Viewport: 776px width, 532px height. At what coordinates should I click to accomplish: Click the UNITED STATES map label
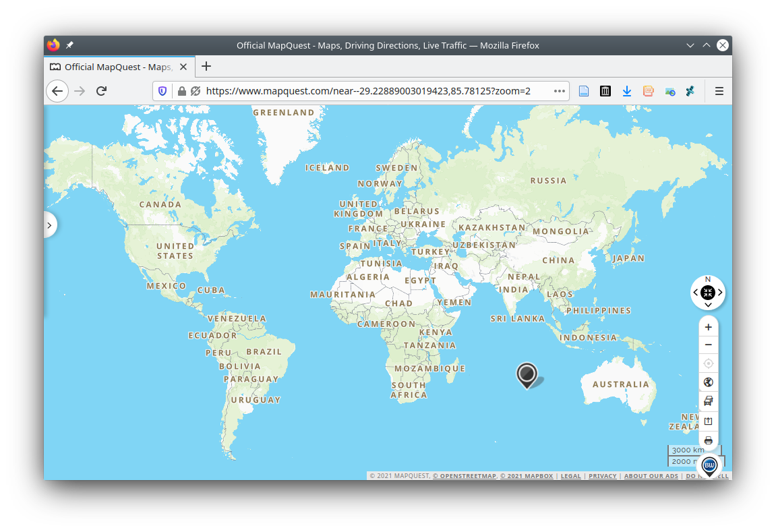tap(175, 251)
